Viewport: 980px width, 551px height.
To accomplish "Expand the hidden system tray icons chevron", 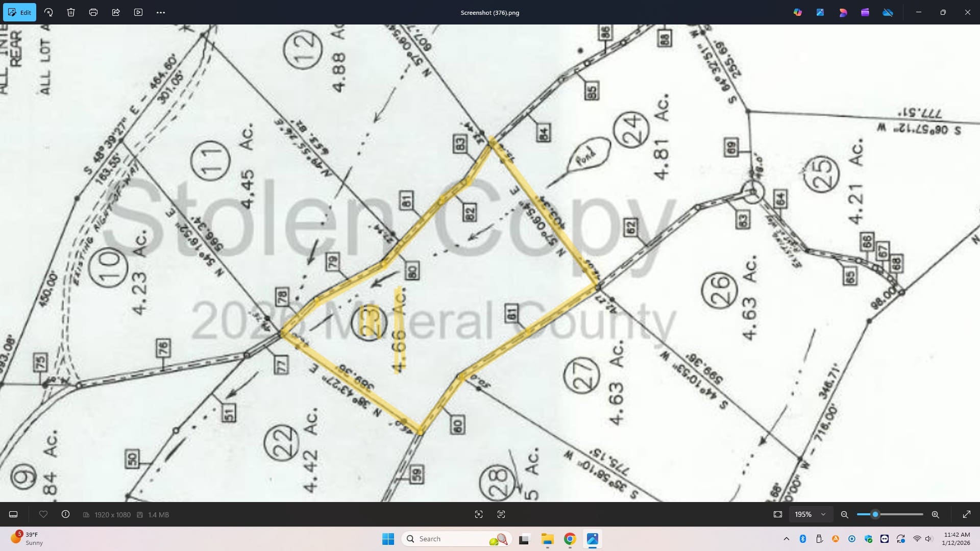I will click(x=786, y=539).
